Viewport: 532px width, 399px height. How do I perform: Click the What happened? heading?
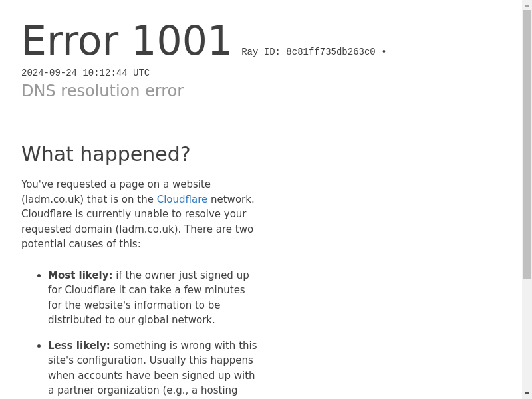(106, 154)
